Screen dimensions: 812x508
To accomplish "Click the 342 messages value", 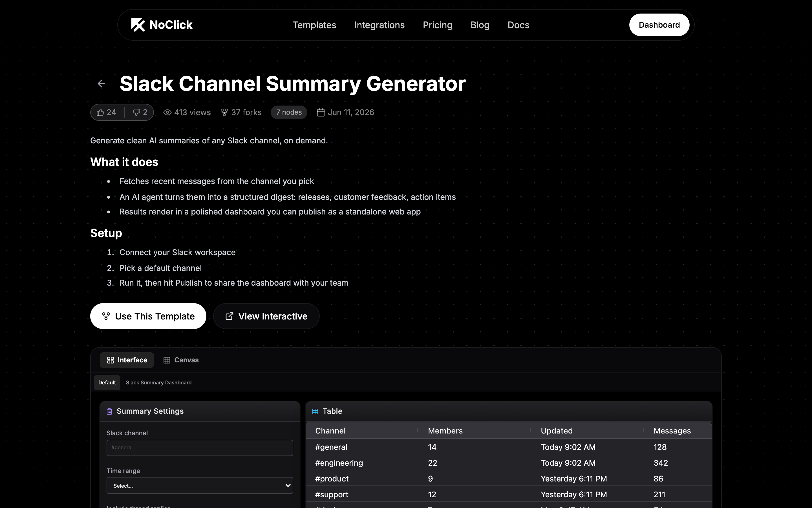I will [661, 463].
